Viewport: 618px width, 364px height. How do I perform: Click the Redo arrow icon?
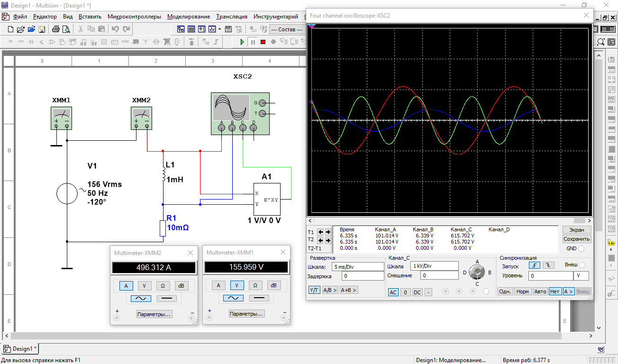click(x=126, y=29)
